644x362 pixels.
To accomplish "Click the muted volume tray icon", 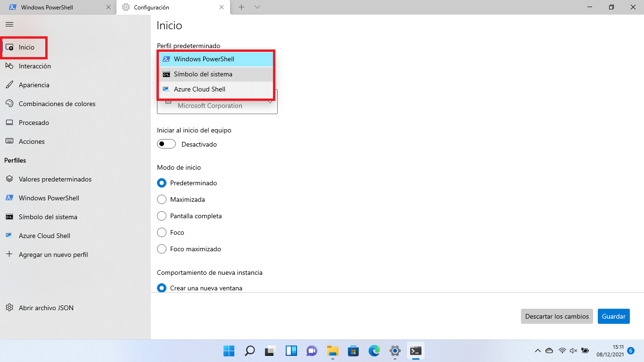I will 573,351.
